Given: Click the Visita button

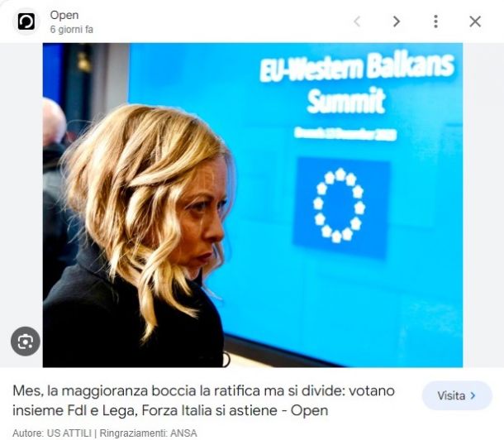Looking at the screenshot, I should (x=457, y=395).
